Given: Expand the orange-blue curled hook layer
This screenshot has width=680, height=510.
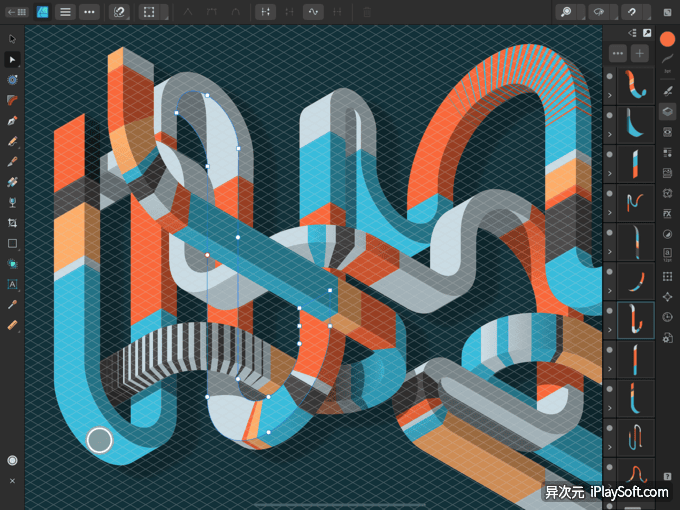Looking at the screenshot, I should [x=609, y=95].
